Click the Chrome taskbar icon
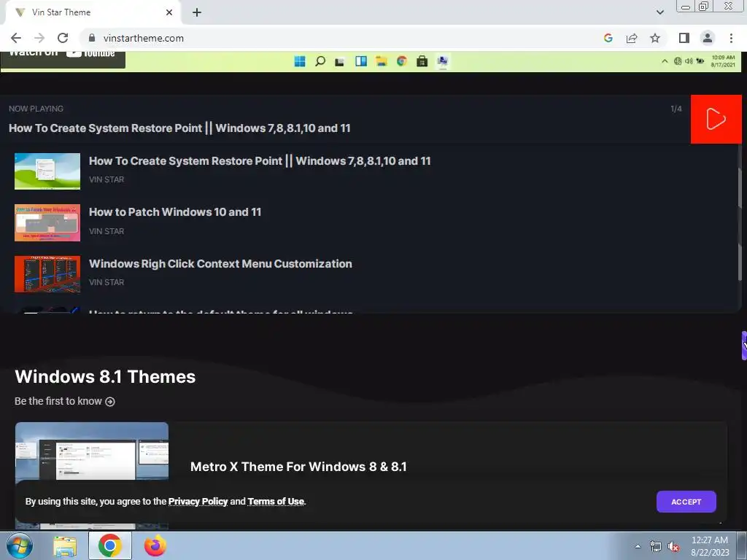This screenshot has height=560, width=747. click(109, 545)
